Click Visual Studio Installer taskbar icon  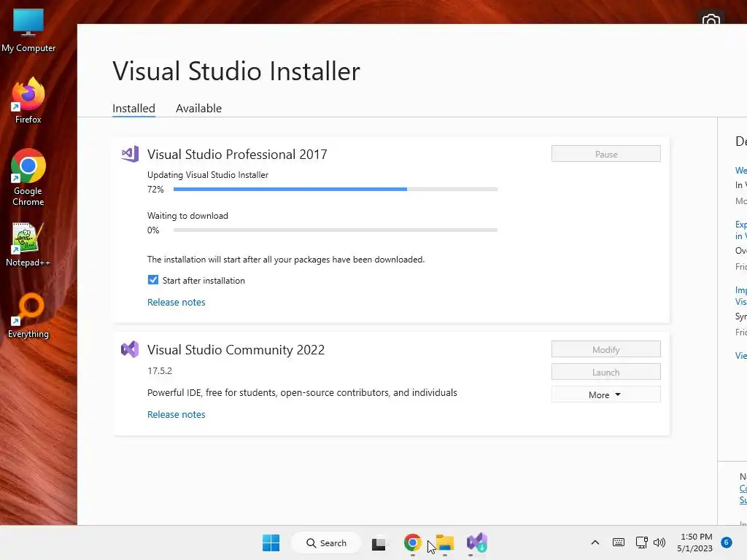[x=477, y=542]
